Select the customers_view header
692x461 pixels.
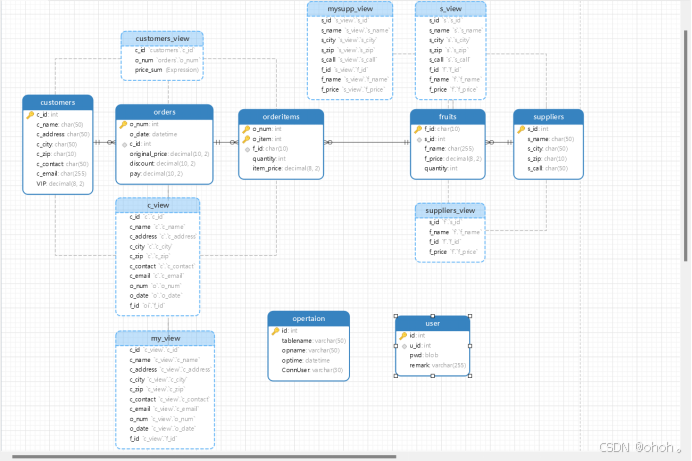[162, 39]
